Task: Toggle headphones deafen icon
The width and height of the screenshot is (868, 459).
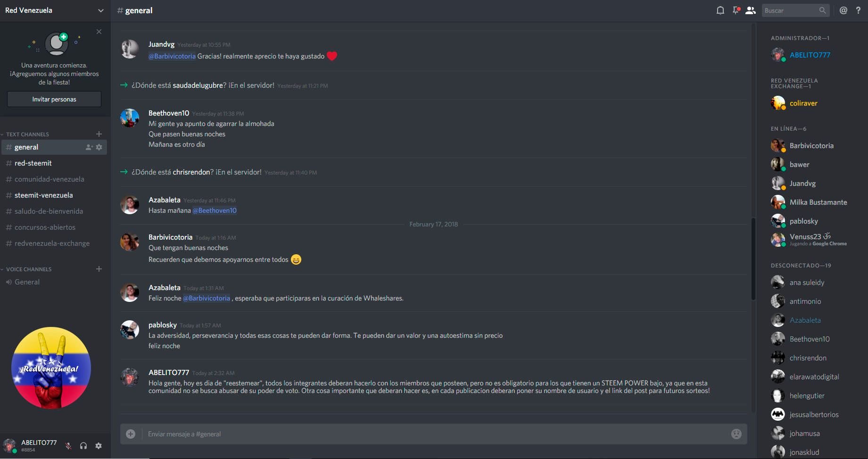Action: click(83, 446)
